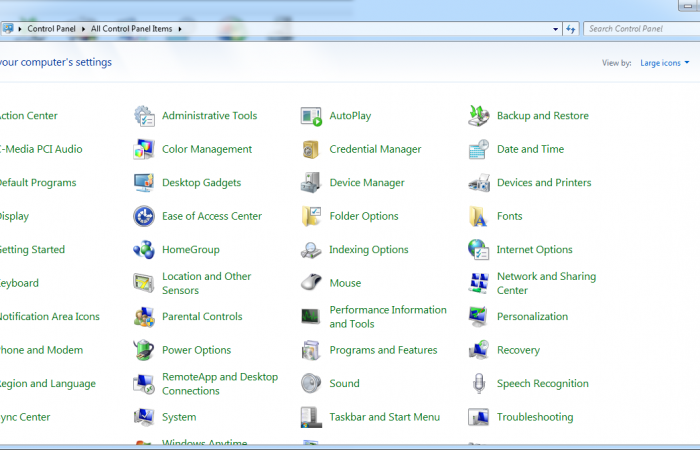The width and height of the screenshot is (700, 450).
Task: Click the Color Management icon
Action: 145,150
